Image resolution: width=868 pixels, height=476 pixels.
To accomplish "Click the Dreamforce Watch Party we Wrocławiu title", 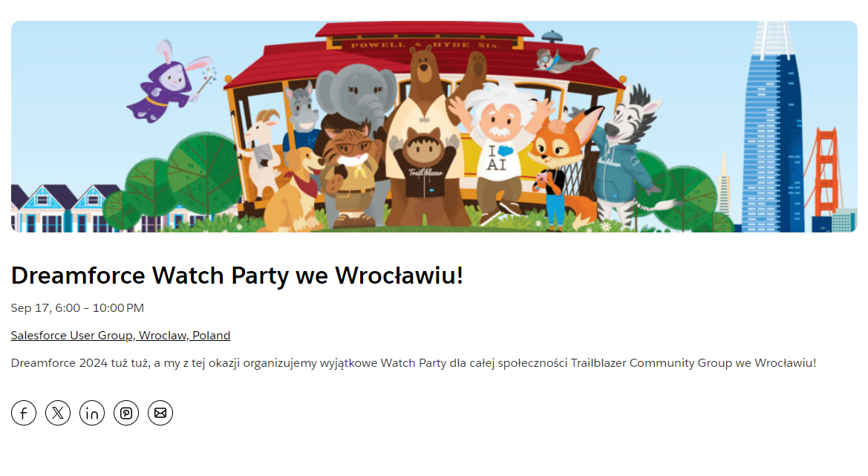I will pyautogui.click(x=237, y=276).
